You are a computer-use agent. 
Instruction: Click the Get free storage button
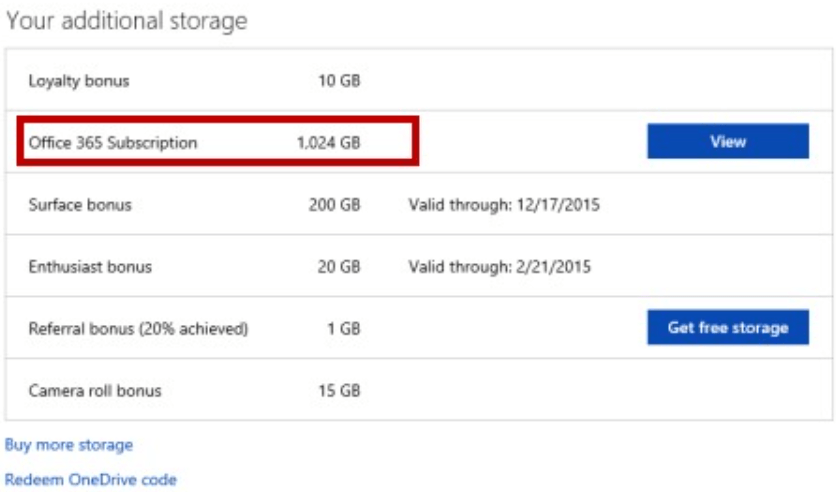(728, 327)
